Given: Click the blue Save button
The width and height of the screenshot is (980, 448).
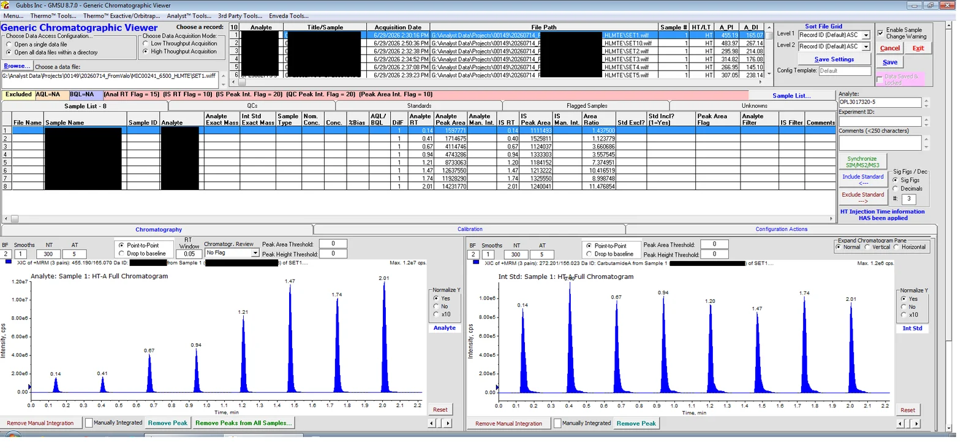Looking at the screenshot, I should tap(889, 63).
